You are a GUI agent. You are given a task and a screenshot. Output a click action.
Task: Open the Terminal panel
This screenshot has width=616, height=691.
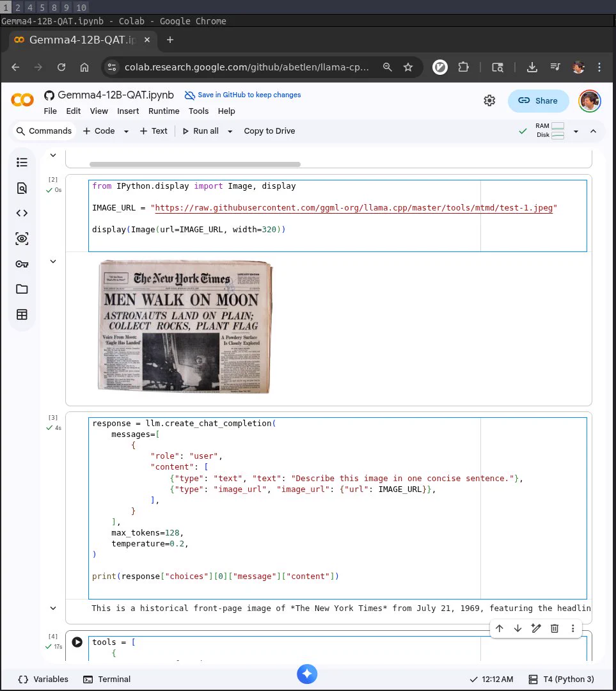(x=107, y=679)
